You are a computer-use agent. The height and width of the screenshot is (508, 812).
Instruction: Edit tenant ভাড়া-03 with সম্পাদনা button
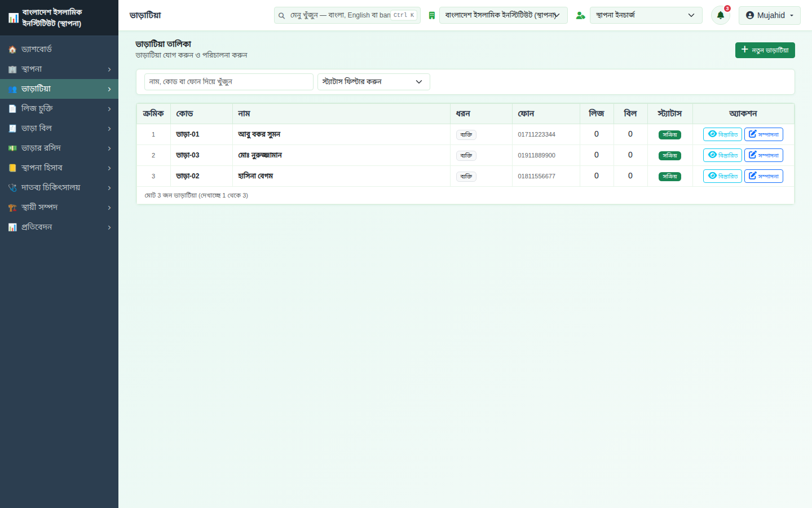pyautogui.click(x=764, y=155)
